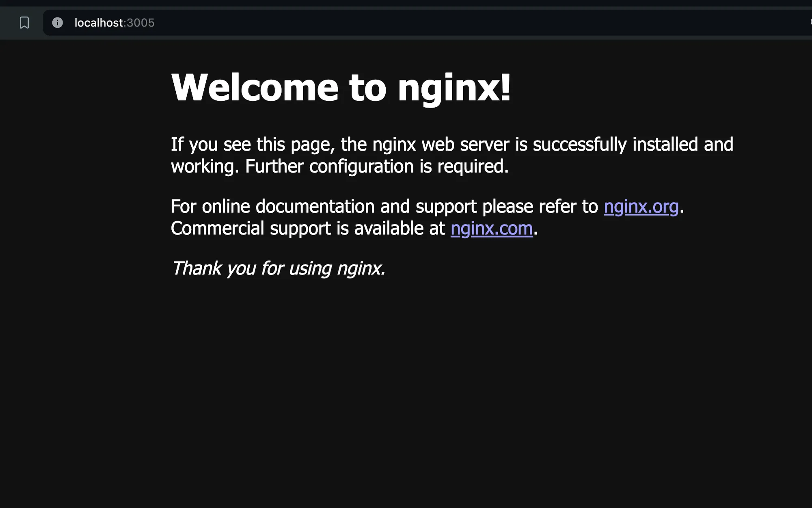Image resolution: width=812 pixels, height=508 pixels.
Task: Click the words "successfully installed" in the paragraph
Action: 615,145
